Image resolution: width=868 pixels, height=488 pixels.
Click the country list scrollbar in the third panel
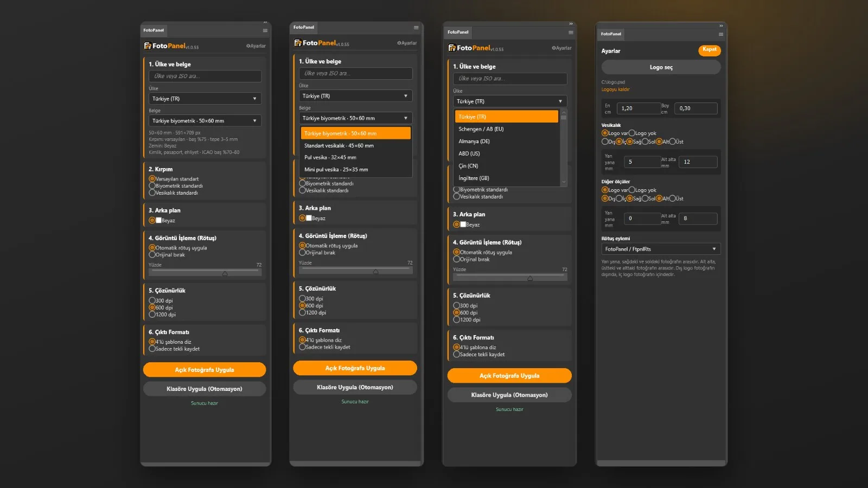(564, 147)
